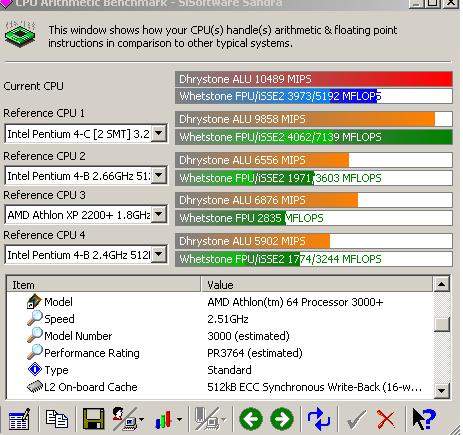The height and width of the screenshot is (435, 463).
Task: Click the green forward arrow button
Action: click(x=282, y=419)
